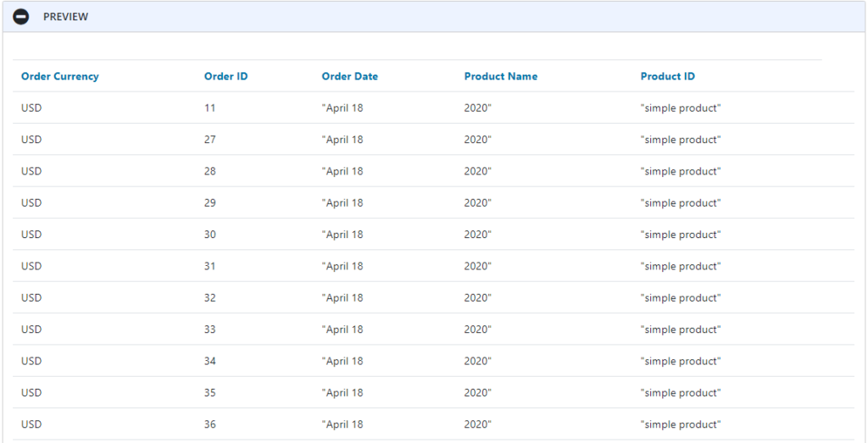Click Order ID 34 cell
The image size is (868, 443).
210,361
